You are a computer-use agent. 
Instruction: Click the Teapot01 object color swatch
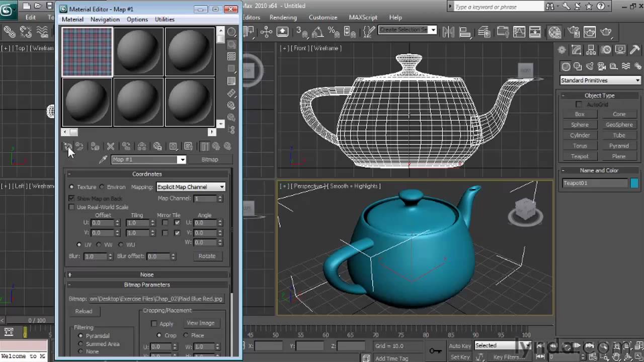(634, 184)
